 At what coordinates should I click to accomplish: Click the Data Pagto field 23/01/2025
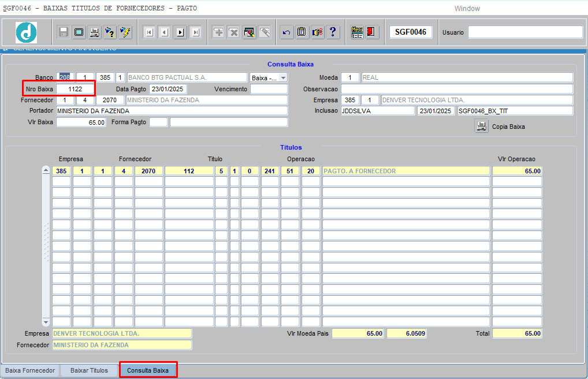coord(168,89)
